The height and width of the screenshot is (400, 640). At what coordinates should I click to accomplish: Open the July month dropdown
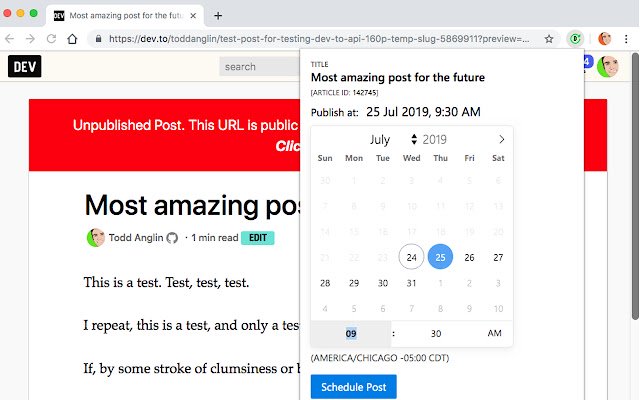coord(380,139)
